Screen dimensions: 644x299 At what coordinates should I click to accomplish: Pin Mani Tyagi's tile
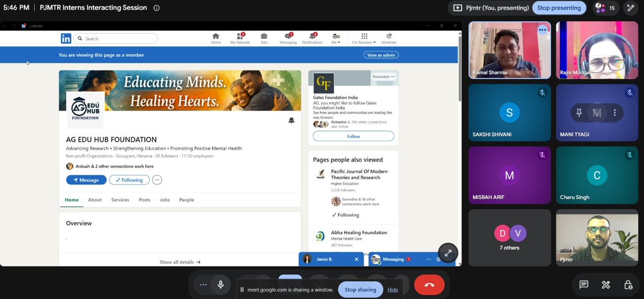coord(579,113)
